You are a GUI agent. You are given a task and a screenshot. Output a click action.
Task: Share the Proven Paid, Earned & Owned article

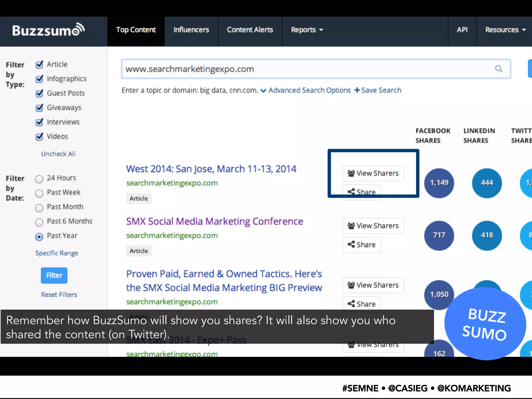pyautogui.click(x=362, y=303)
